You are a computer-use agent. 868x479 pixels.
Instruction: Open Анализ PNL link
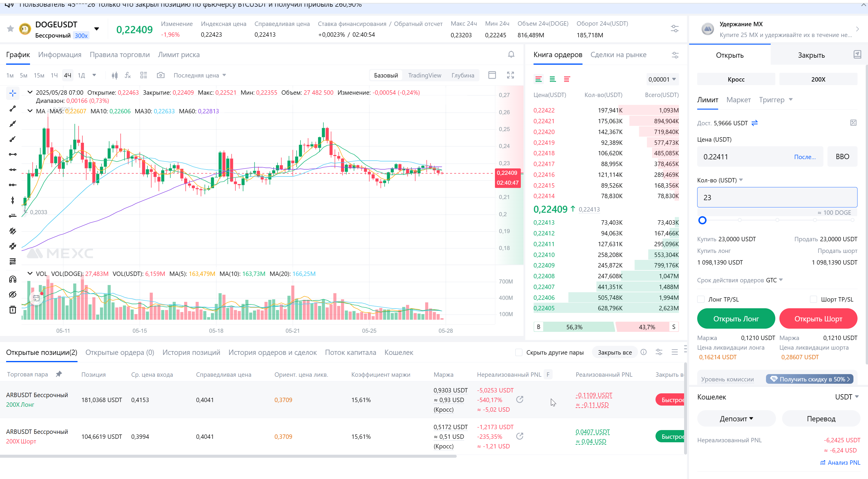coord(840,462)
